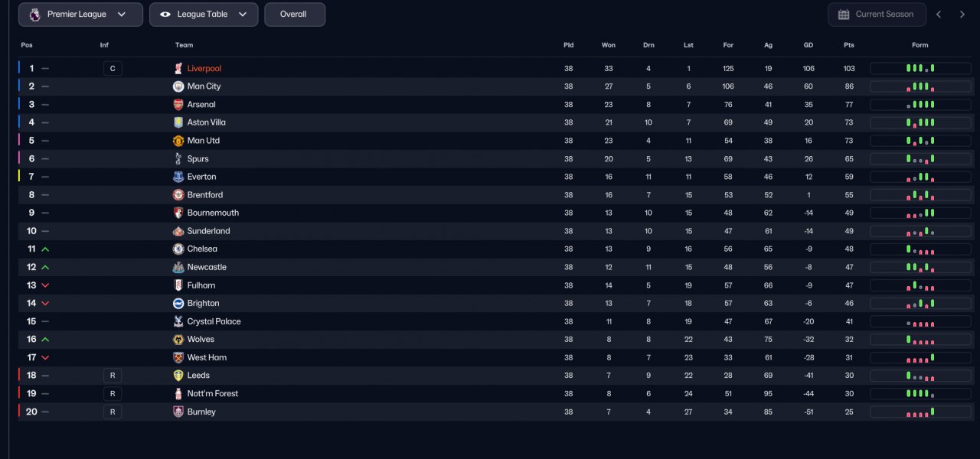The width and height of the screenshot is (980, 459).
Task: Click the Wolves club crest icon
Action: (x=178, y=340)
